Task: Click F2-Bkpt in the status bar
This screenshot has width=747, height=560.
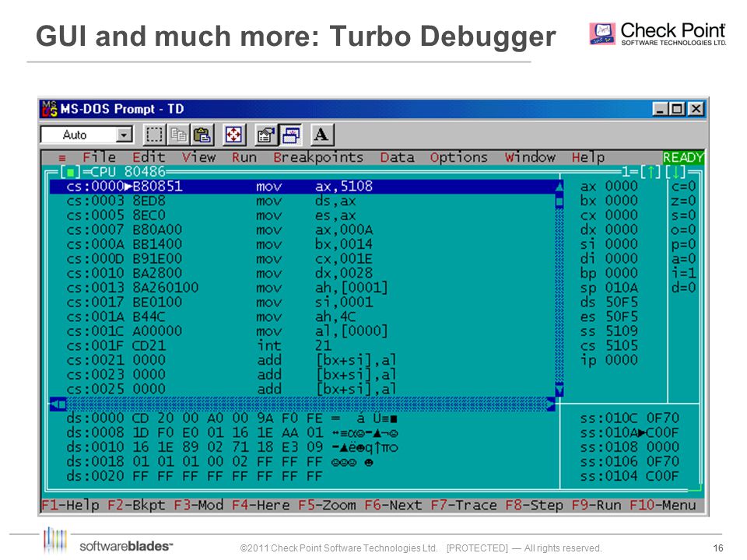Action: coord(136,505)
